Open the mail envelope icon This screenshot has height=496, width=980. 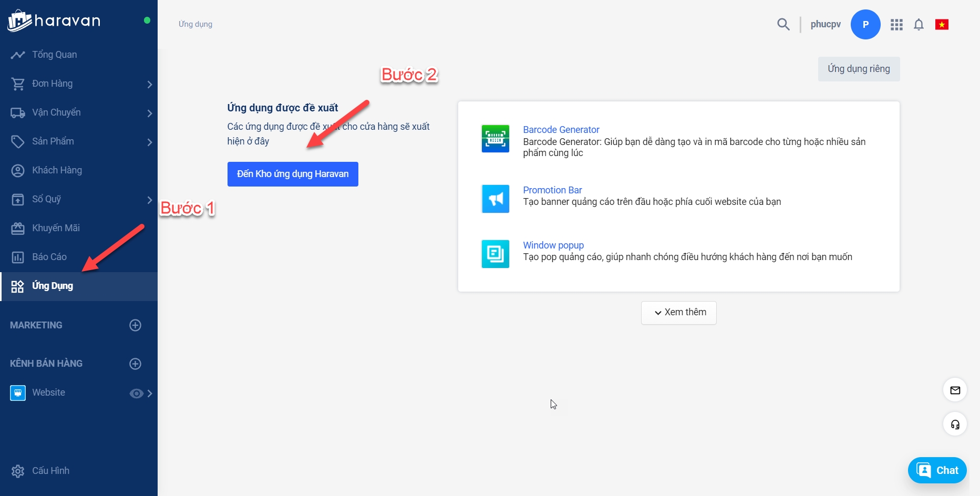click(x=955, y=390)
